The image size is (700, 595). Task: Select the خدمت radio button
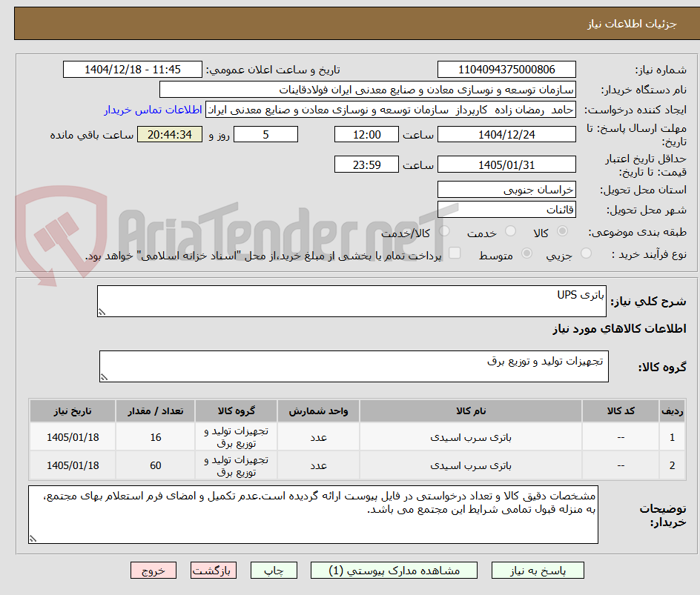[x=510, y=231]
